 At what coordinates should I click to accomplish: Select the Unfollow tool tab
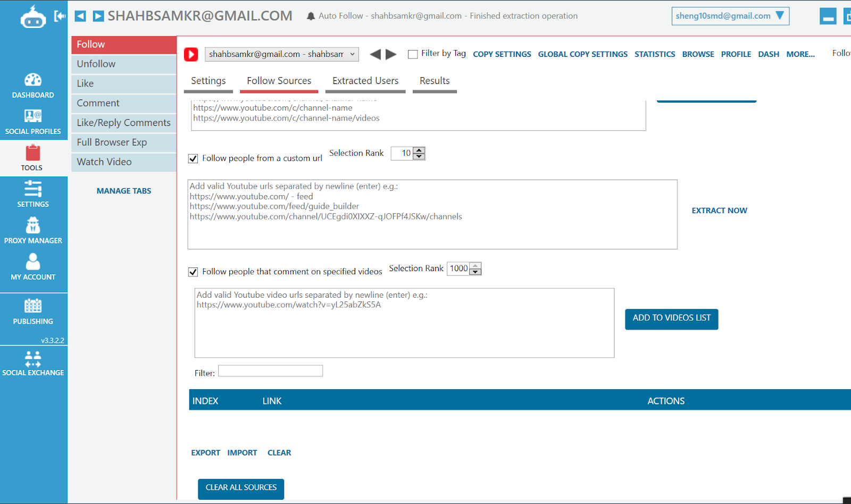pos(123,64)
